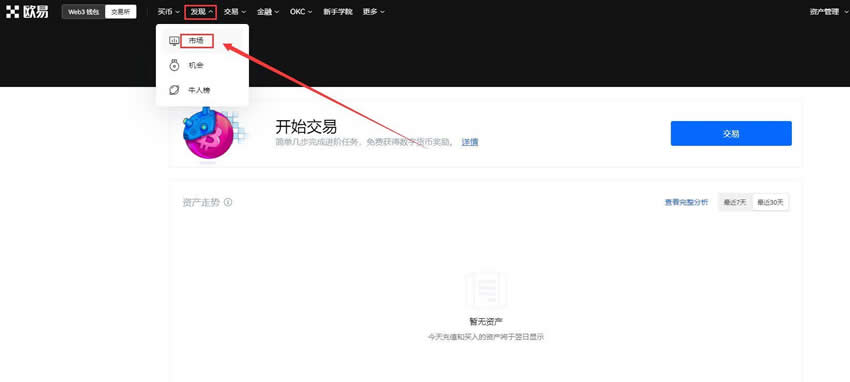
Task: Click the 市场 monitor icon in dropdown
Action: coord(174,41)
